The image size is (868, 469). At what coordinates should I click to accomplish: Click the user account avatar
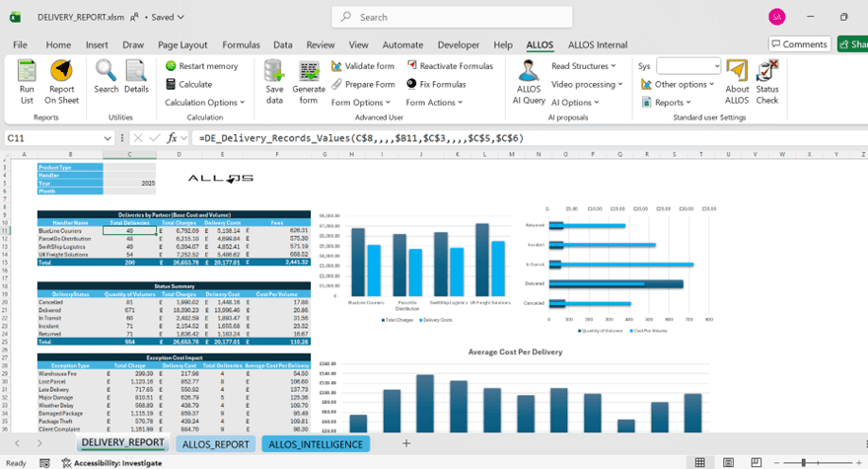pyautogui.click(x=776, y=17)
